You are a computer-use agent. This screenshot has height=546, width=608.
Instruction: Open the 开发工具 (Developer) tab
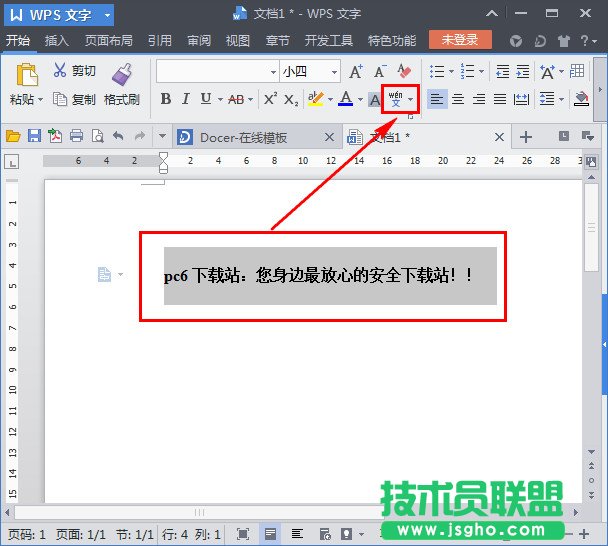(x=328, y=40)
